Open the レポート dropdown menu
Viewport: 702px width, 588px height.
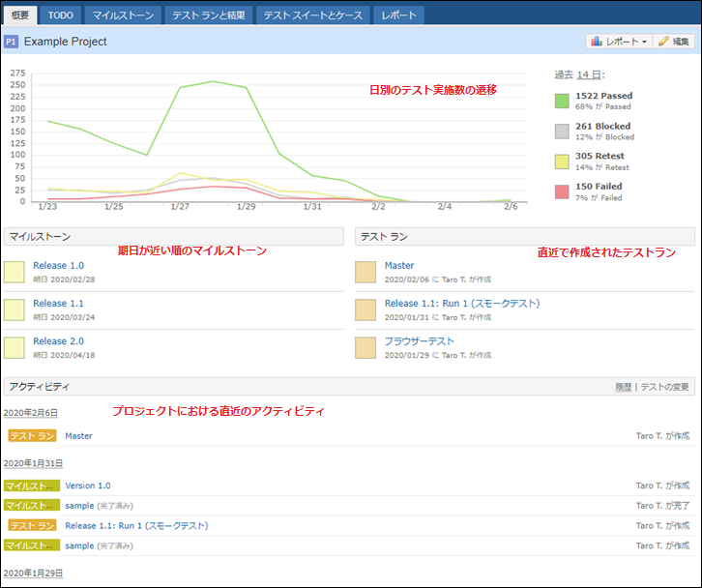click(619, 42)
